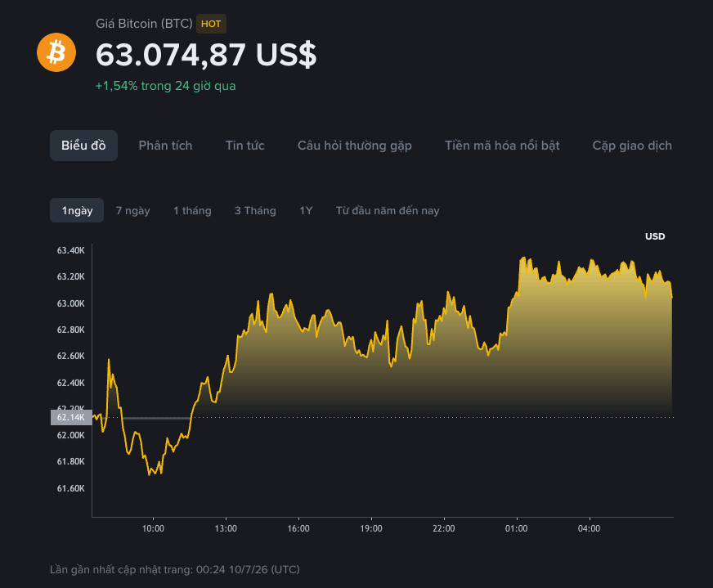Select the 3 Tháng range
The width and height of the screenshot is (713, 588).
255,210
